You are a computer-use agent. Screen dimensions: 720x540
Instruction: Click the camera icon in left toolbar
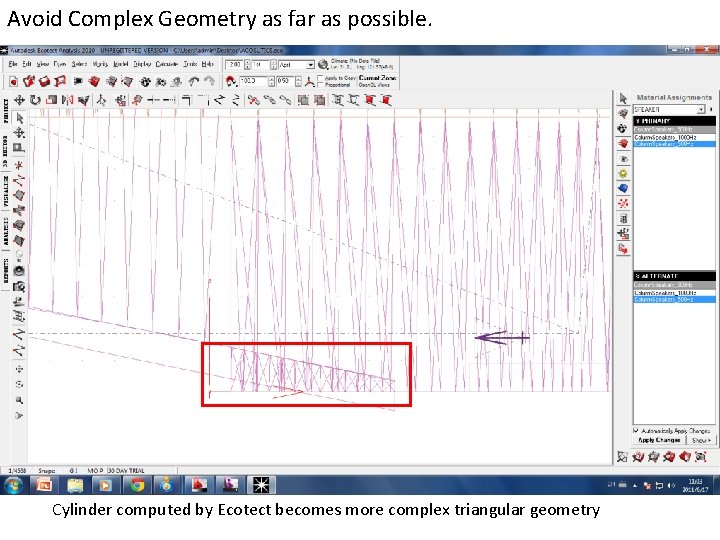pos(19,287)
